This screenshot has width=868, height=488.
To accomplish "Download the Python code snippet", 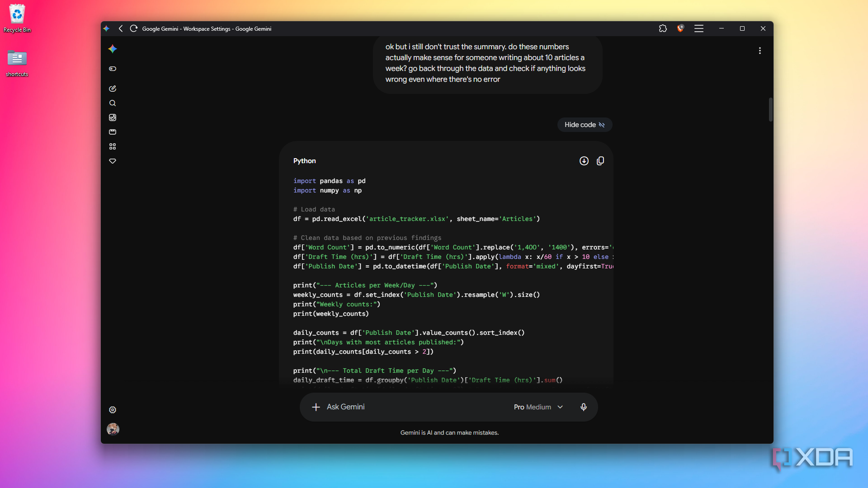I will pyautogui.click(x=584, y=161).
